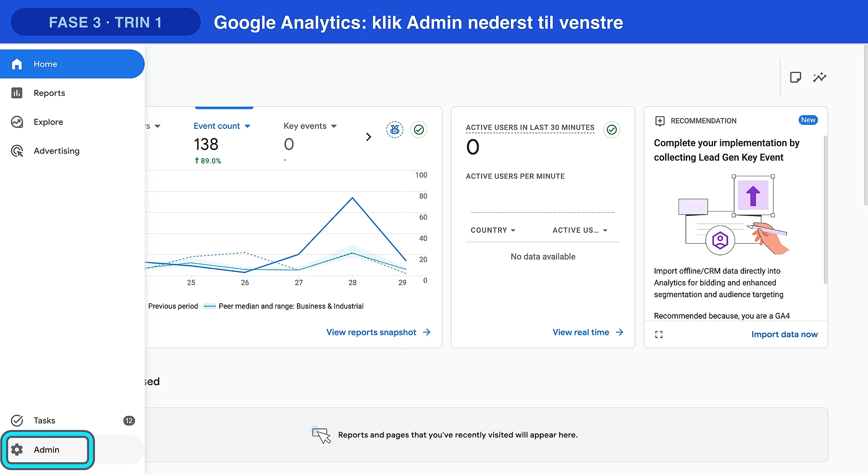Image resolution: width=868 pixels, height=475 pixels.
Task: Click ACTIVE USERS PER MINUTE label
Action: [515, 176]
